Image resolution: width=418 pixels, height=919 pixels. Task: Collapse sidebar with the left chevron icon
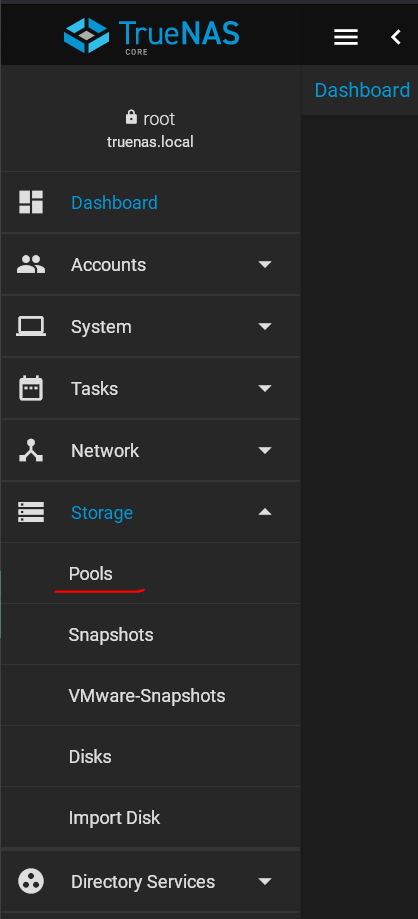coord(396,37)
